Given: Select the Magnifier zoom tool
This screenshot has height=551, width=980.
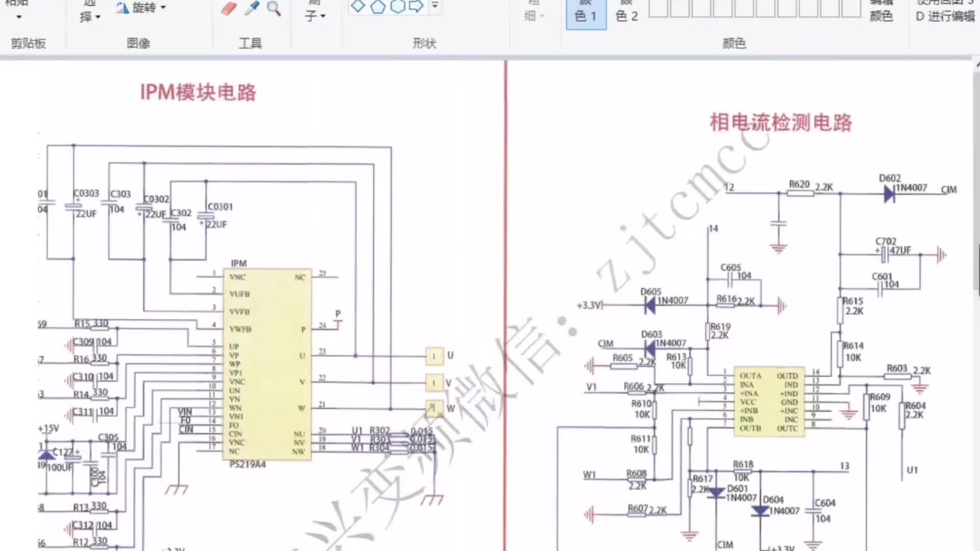Looking at the screenshot, I should (x=274, y=8).
